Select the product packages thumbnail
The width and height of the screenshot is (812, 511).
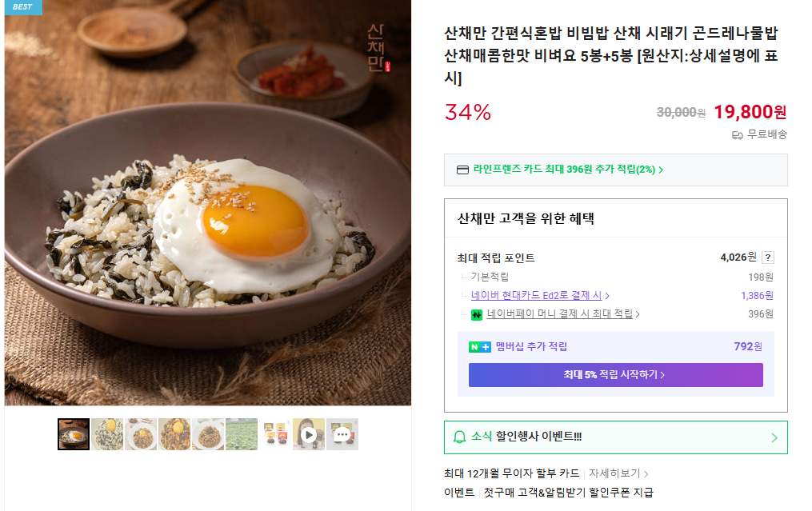click(x=275, y=434)
